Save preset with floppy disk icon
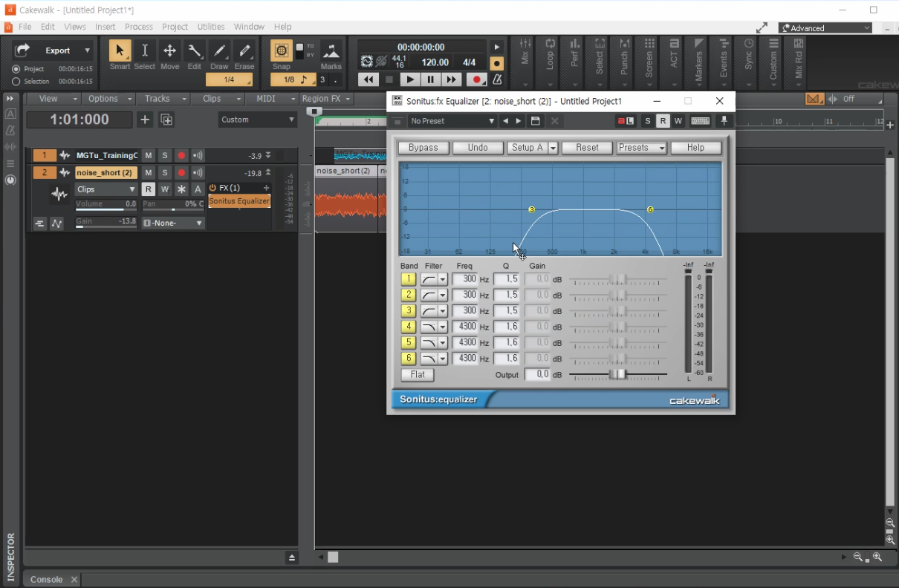Viewport: 899px width, 588px height. coord(535,121)
